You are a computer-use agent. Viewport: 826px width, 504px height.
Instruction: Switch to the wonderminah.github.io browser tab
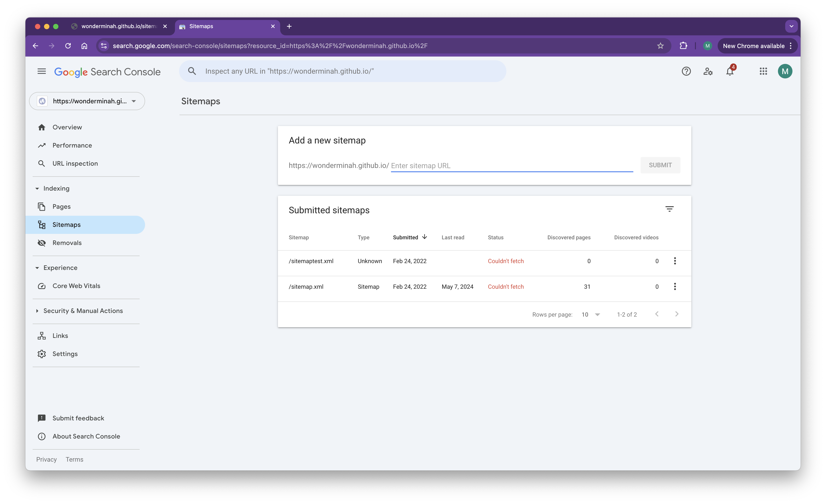pyautogui.click(x=118, y=27)
